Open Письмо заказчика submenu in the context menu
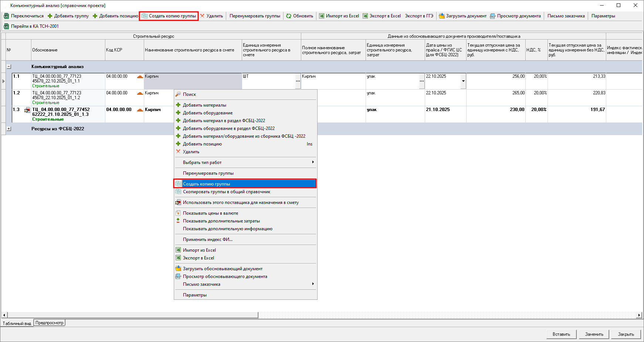This screenshot has width=644, height=342. (245, 284)
